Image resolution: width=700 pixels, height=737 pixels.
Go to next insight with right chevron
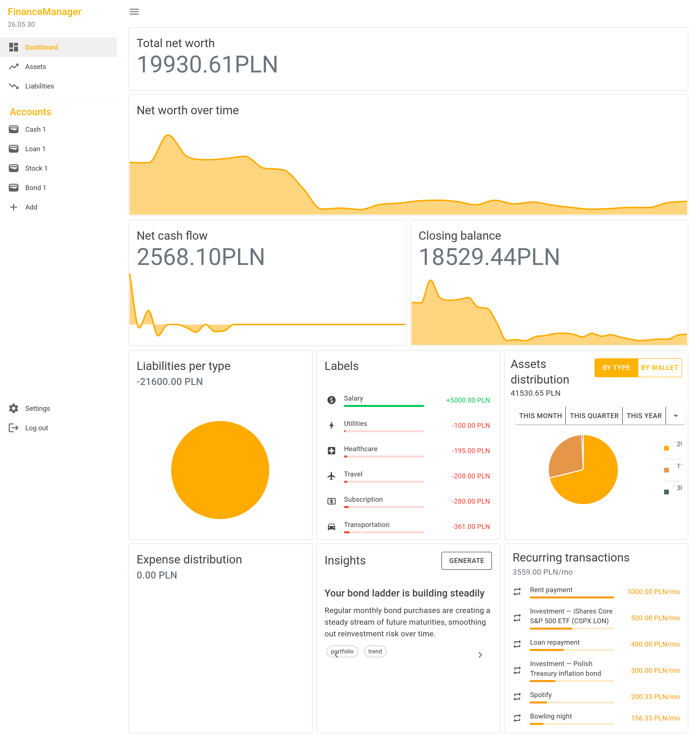tap(480, 655)
